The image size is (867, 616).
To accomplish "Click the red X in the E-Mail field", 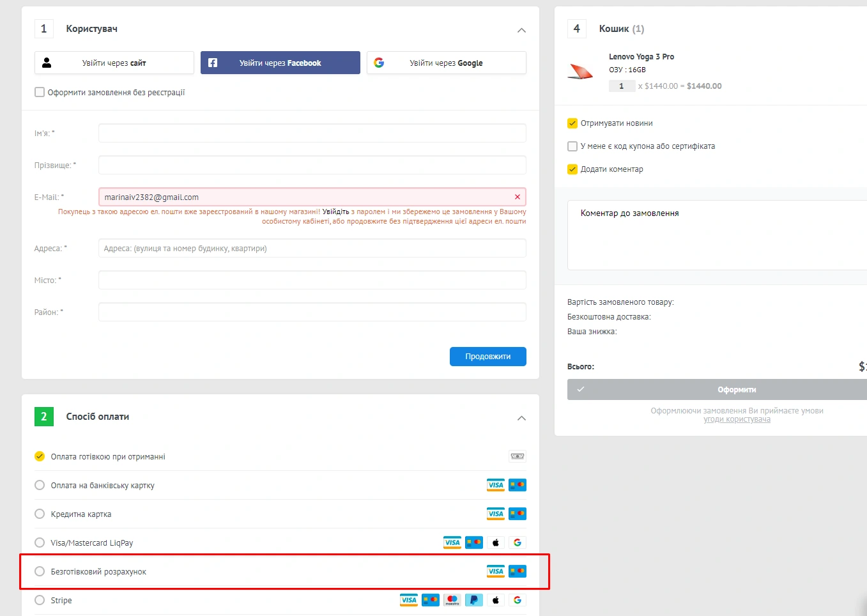I will [x=517, y=197].
